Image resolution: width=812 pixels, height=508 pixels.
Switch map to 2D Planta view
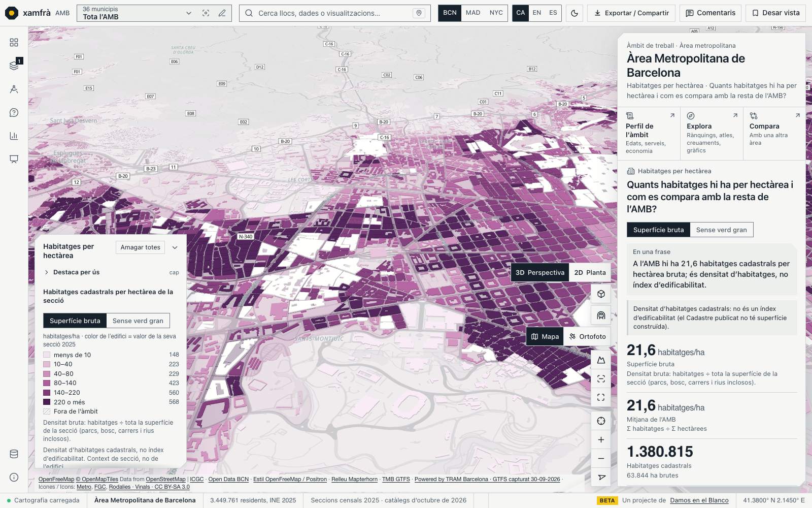[x=590, y=273]
